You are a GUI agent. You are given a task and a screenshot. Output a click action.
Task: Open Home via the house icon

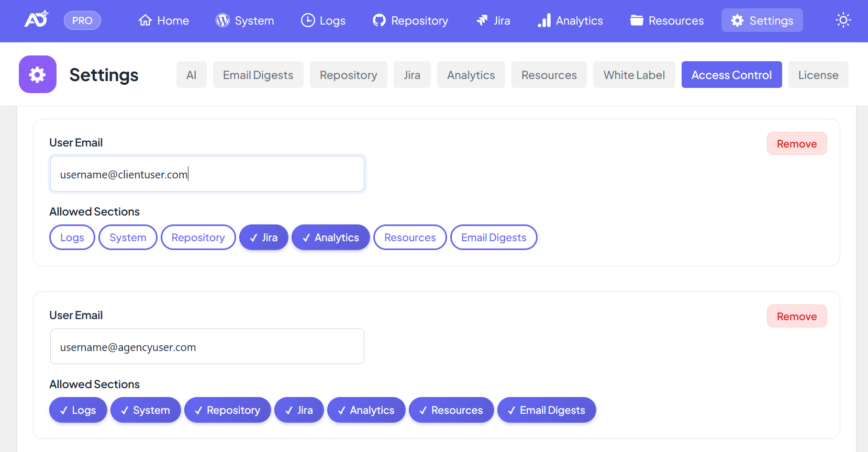click(145, 20)
